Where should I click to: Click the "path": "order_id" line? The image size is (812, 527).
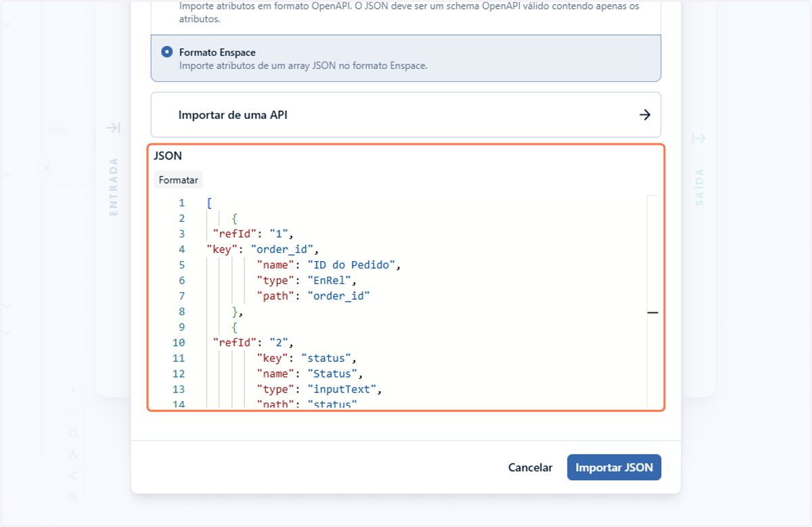coord(313,296)
